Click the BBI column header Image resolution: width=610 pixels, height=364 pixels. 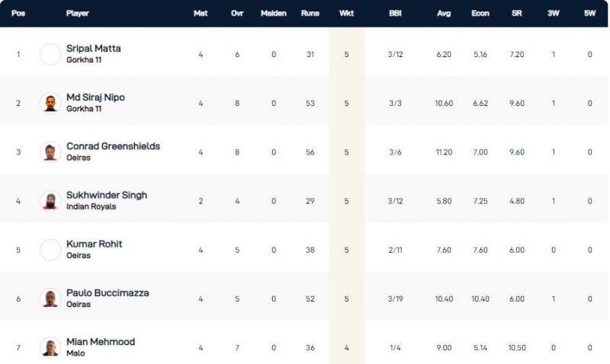coord(395,14)
